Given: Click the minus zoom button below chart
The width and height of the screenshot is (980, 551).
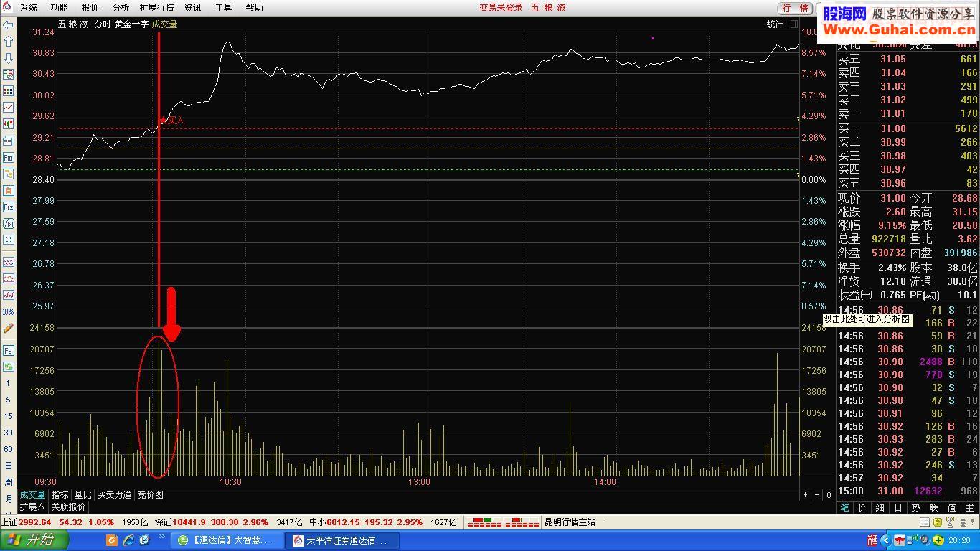Looking at the screenshot, I should pos(817,495).
